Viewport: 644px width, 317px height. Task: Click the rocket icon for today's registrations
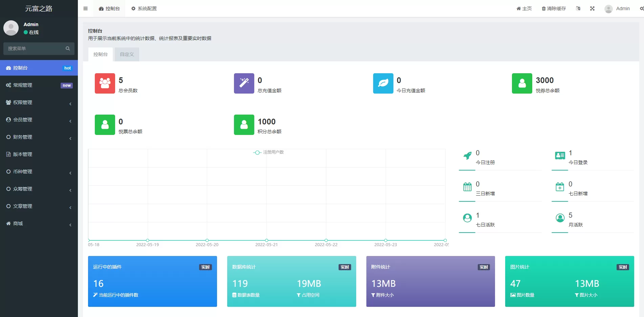(467, 156)
